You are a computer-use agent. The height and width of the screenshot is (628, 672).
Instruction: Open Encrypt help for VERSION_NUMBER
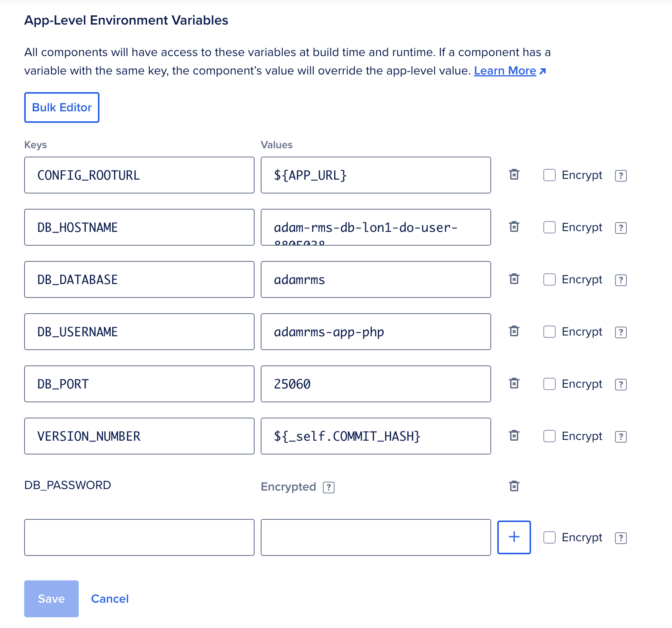[x=621, y=436]
